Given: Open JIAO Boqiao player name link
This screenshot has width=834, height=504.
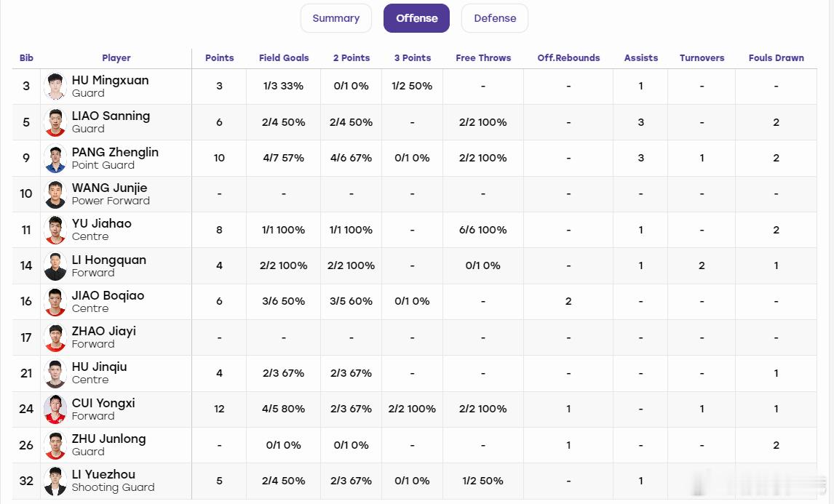Looking at the screenshot, I should coord(108,295).
